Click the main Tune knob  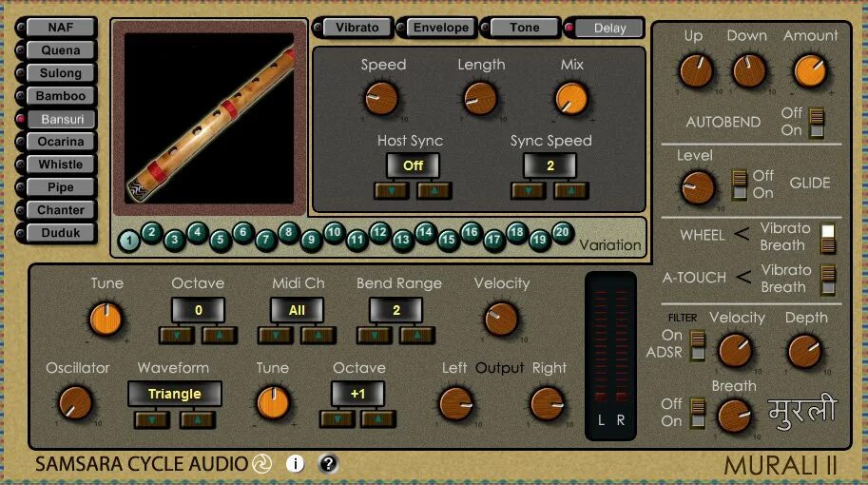106,320
